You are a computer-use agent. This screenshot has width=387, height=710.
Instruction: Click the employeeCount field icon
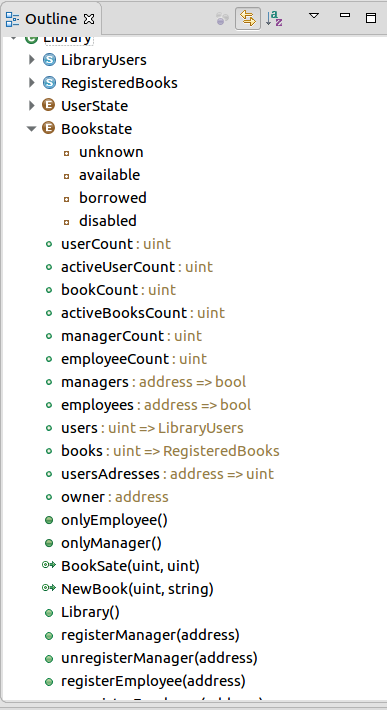(x=49, y=360)
